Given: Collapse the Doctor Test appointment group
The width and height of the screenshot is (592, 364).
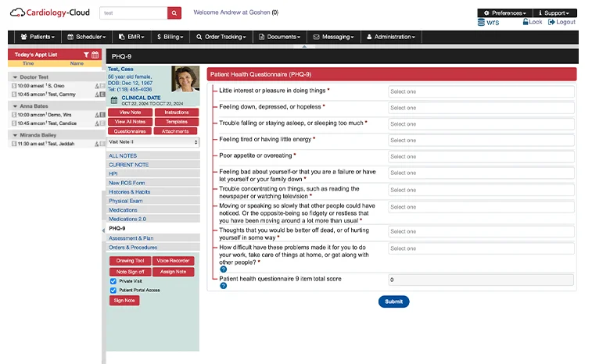Looking at the screenshot, I should pyautogui.click(x=16, y=77).
